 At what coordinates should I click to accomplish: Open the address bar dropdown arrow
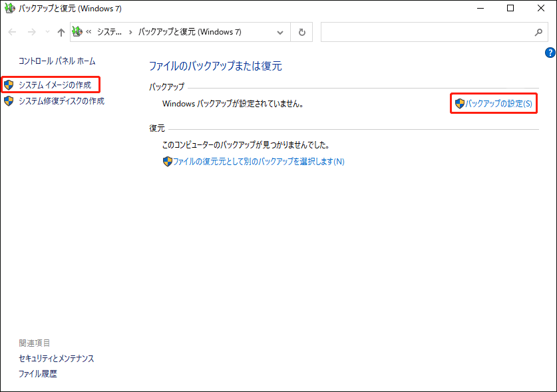click(x=280, y=31)
